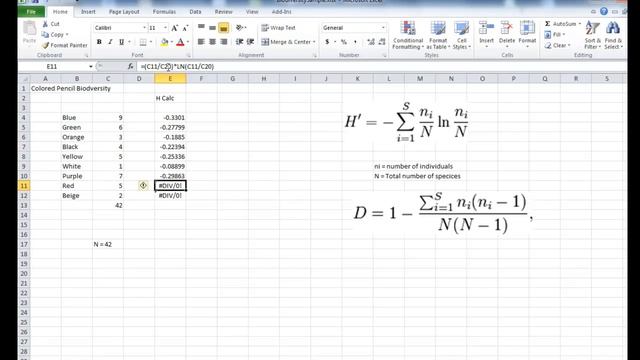Click the Copy icon
The image size is (640, 360).
pos(45,35)
